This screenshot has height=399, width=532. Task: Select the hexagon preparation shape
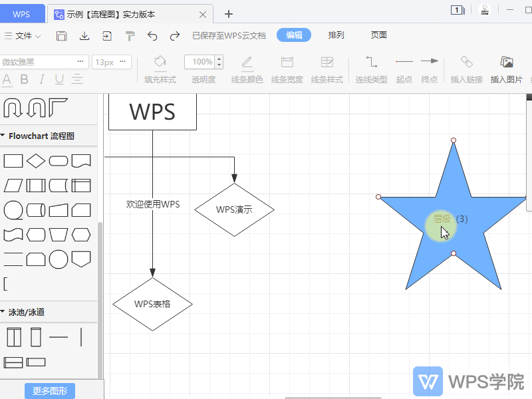(81, 235)
